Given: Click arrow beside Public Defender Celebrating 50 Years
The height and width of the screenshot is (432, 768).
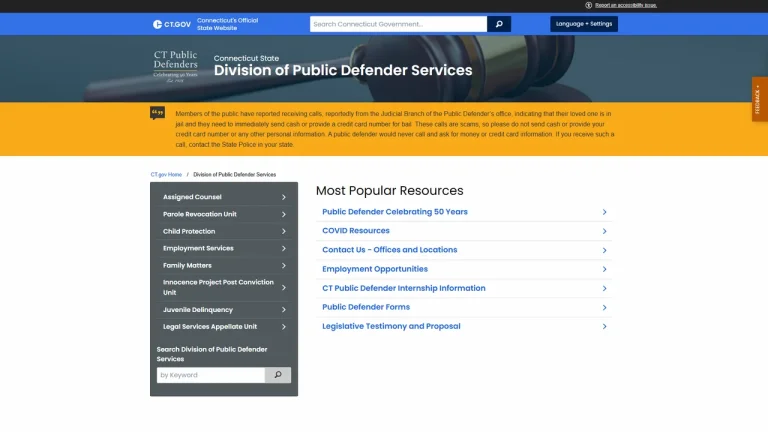Looking at the screenshot, I should [x=604, y=212].
